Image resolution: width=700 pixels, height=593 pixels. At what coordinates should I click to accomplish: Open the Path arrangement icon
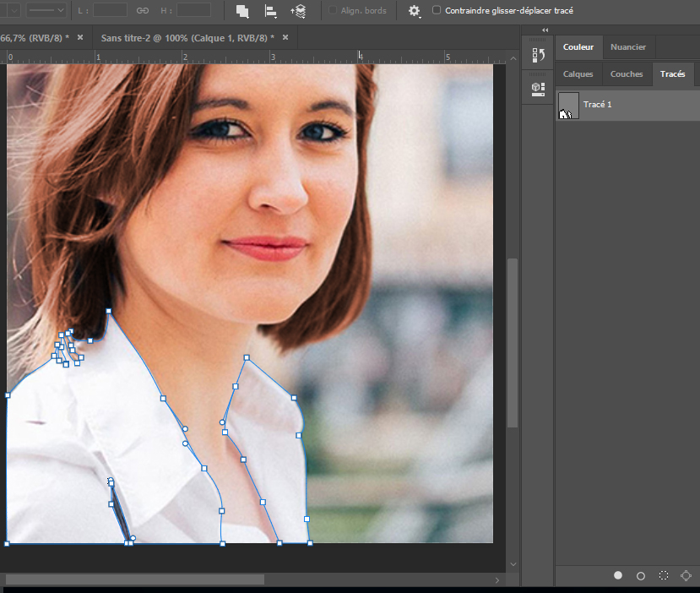[298, 11]
